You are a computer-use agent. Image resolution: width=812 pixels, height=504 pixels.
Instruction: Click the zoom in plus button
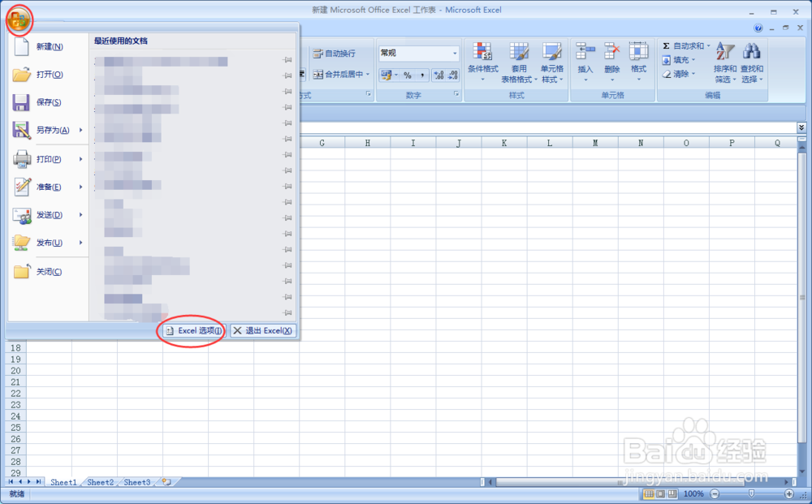click(x=789, y=493)
